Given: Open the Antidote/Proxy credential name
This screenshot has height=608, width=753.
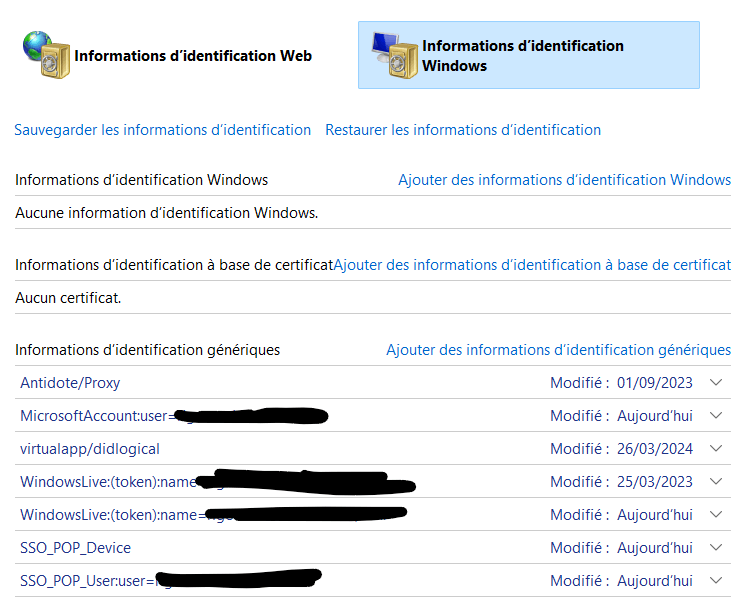Looking at the screenshot, I should tap(70, 383).
